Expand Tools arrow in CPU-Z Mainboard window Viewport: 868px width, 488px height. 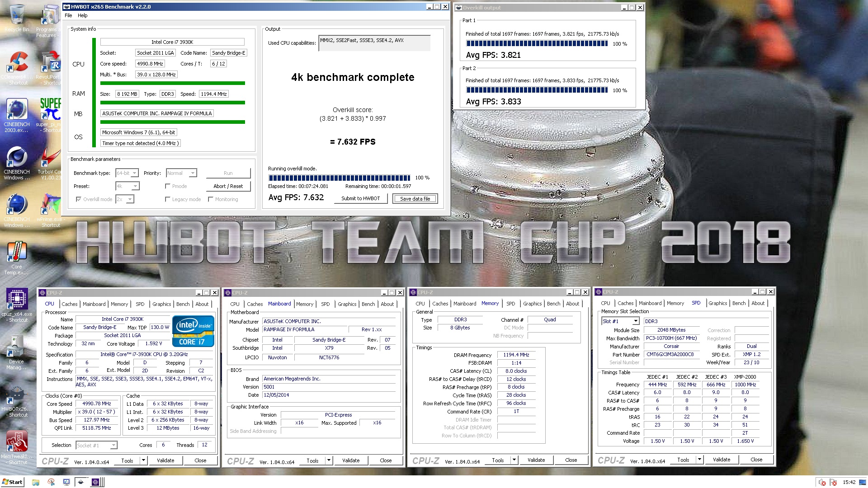tap(329, 460)
